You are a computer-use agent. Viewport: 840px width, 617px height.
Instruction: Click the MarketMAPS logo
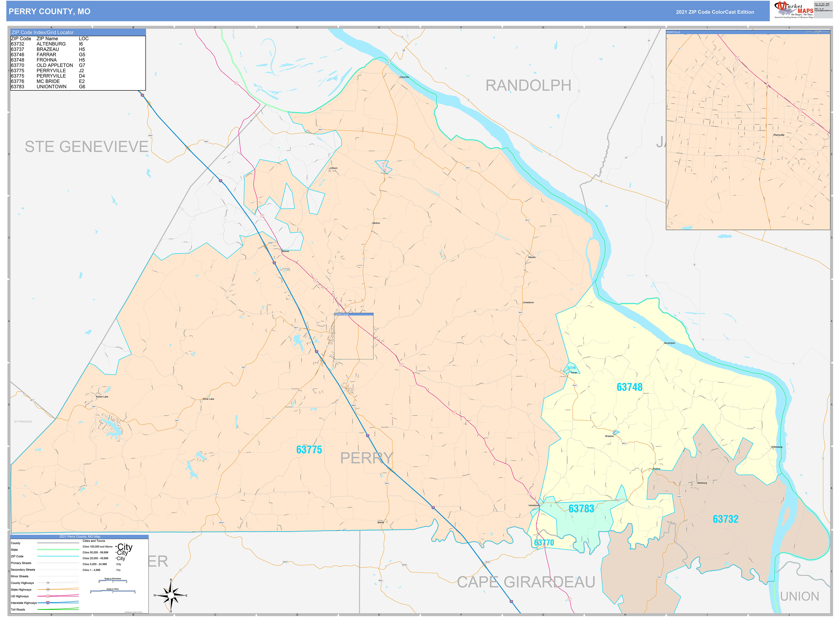pyautogui.click(x=794, y=10)
